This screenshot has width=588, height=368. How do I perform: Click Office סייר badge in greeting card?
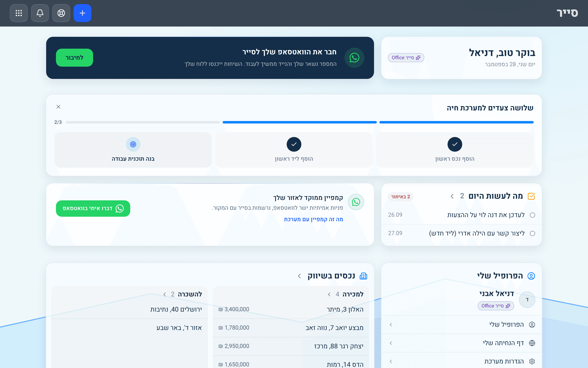406,58
